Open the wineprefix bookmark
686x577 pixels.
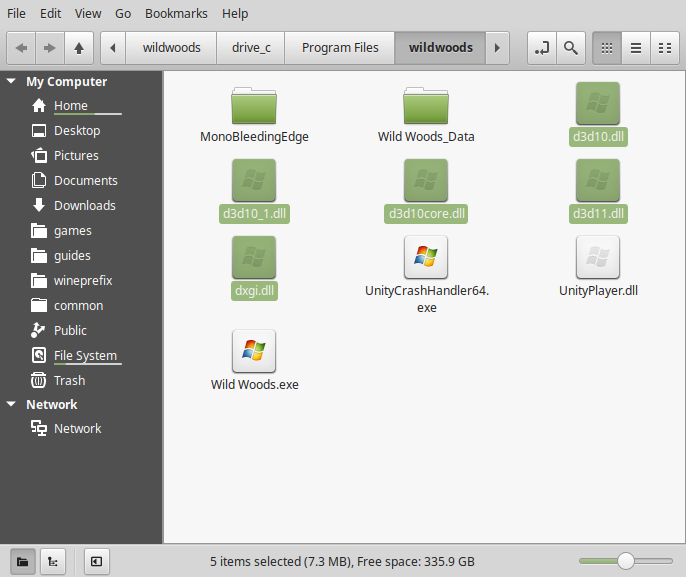(x=81, y=280)
